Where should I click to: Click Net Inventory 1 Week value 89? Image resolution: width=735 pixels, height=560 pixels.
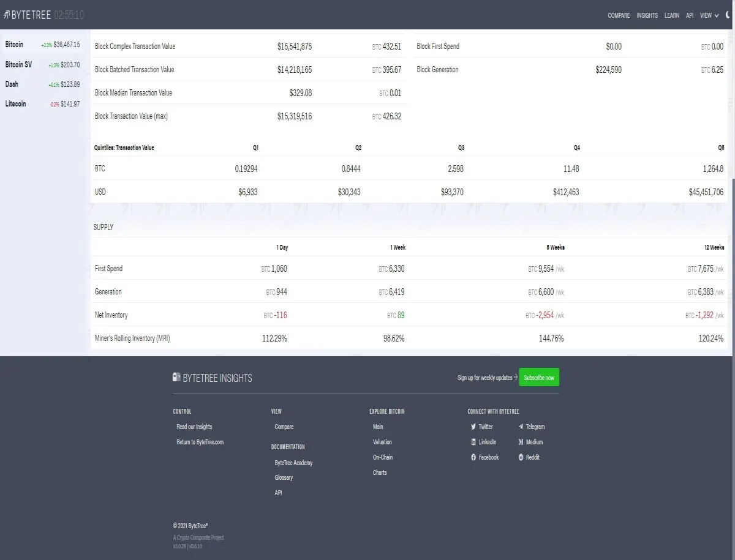tap(401, 315)
